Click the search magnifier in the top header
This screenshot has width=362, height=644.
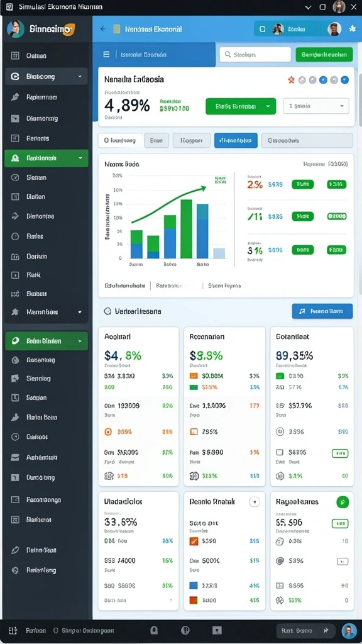coord(263,29)
